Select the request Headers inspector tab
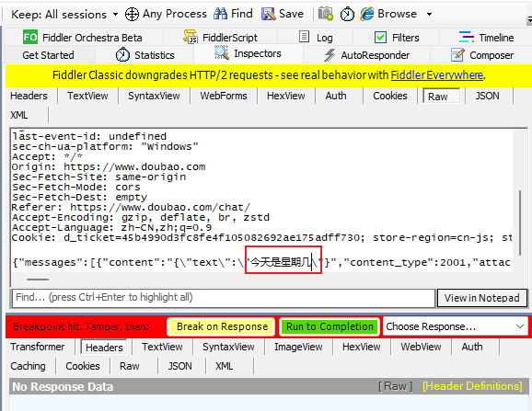This screenshot has width=532, height=411. pyautogui.click(x=29, y=96)
